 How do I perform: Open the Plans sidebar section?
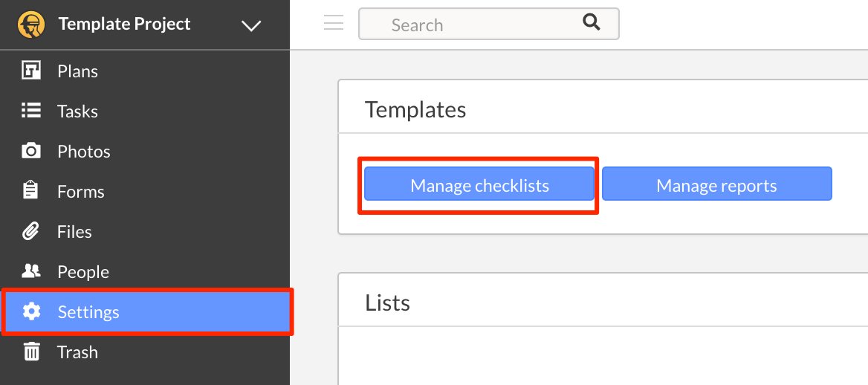point(145,71)
